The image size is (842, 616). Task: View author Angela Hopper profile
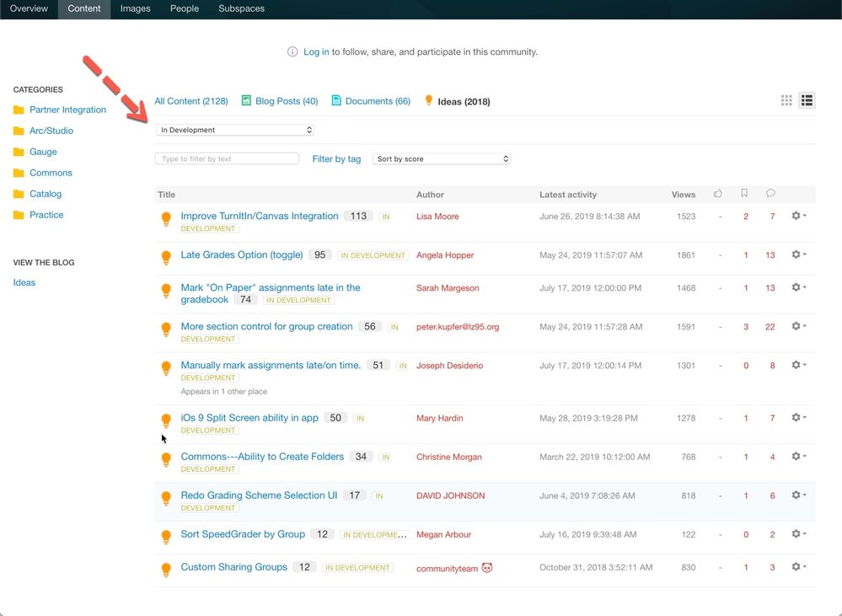click(445, 255)
